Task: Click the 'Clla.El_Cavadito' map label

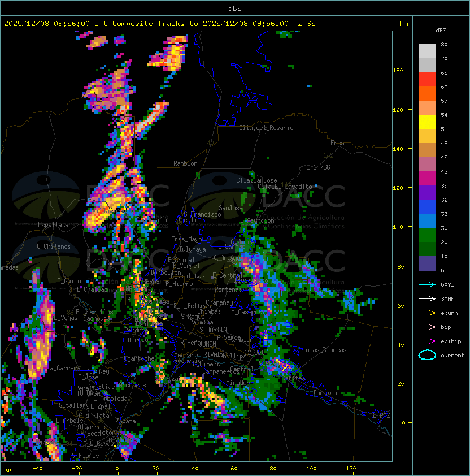Action: click(x=285, y=187)
